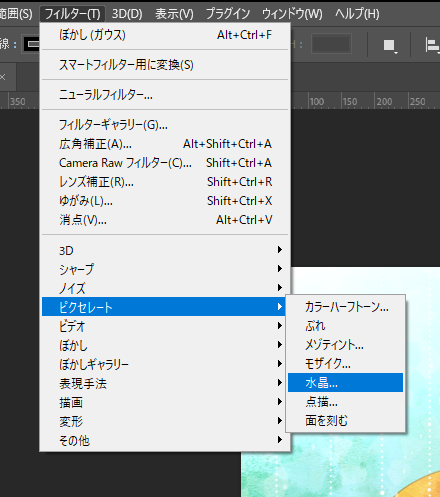Open フィルターギャラリー(G)...
The width and height of the screenshot is (440, 497).
165,125
